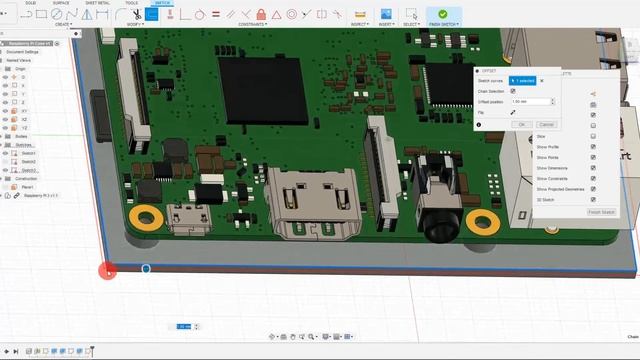This screenshot has width=640, height=360.
Task: Click the timeline step-to-end button
Action: 16,351
